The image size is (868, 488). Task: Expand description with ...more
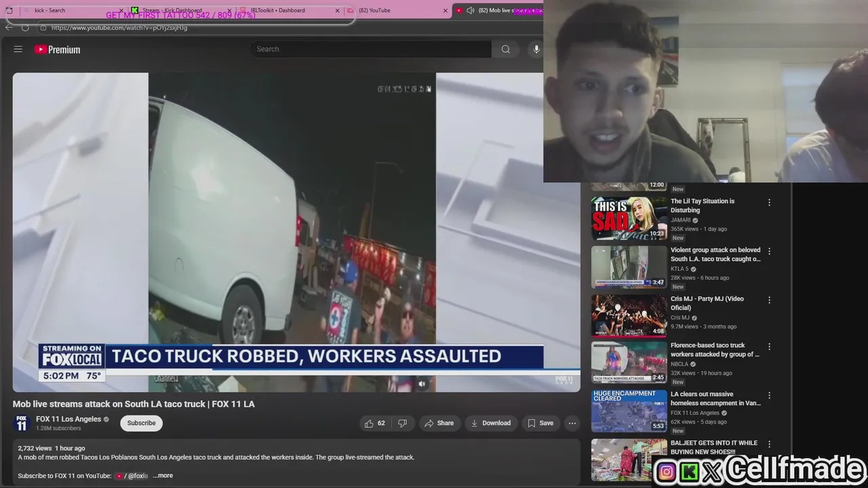163,476
